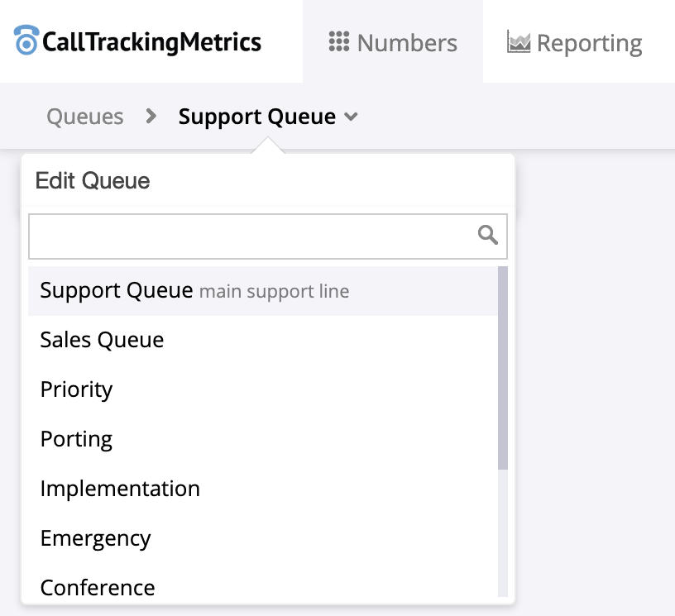
Task: Pick the Porting queue entry
Action: coord(77,439)
